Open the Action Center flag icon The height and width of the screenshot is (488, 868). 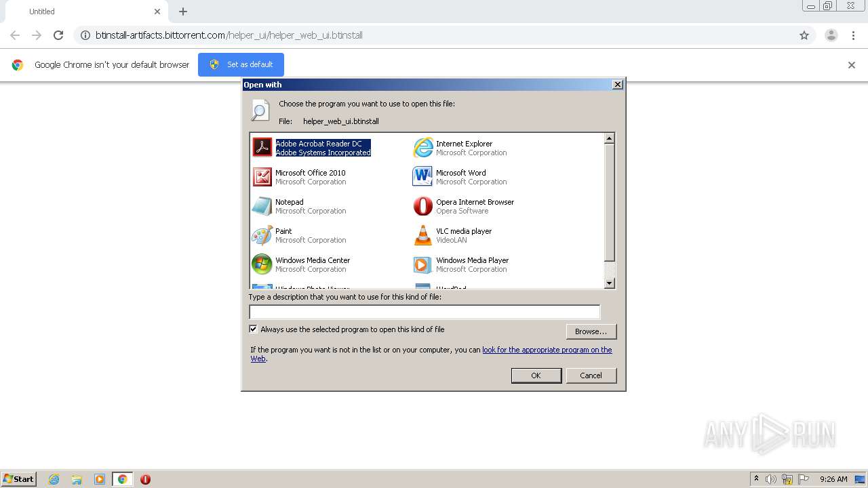[x=804, y=479]
